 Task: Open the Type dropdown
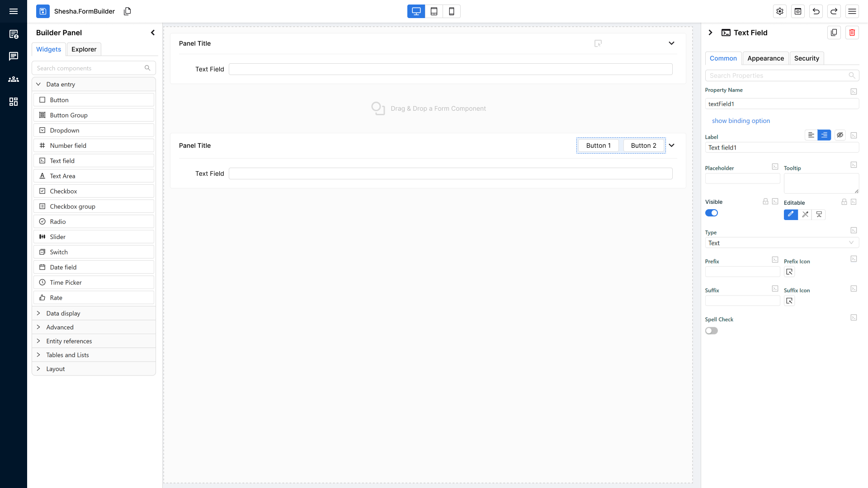(782, 243)
